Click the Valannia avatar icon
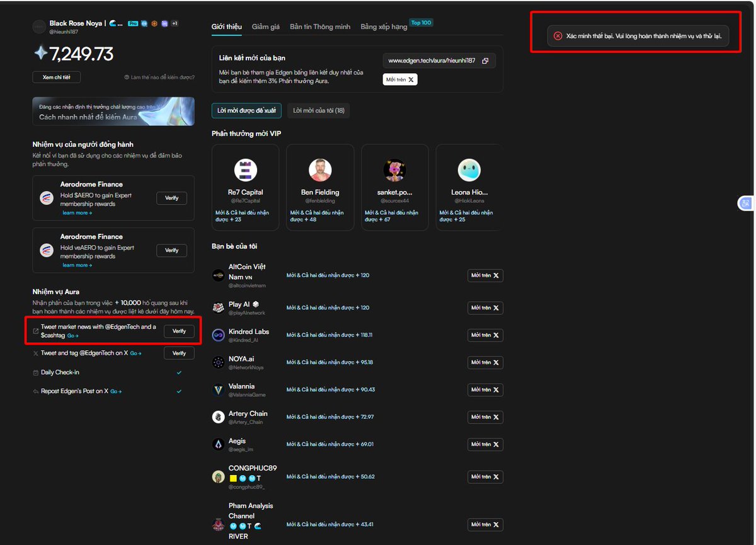Viewport: 756px width, 545px height. click(219, 390)
